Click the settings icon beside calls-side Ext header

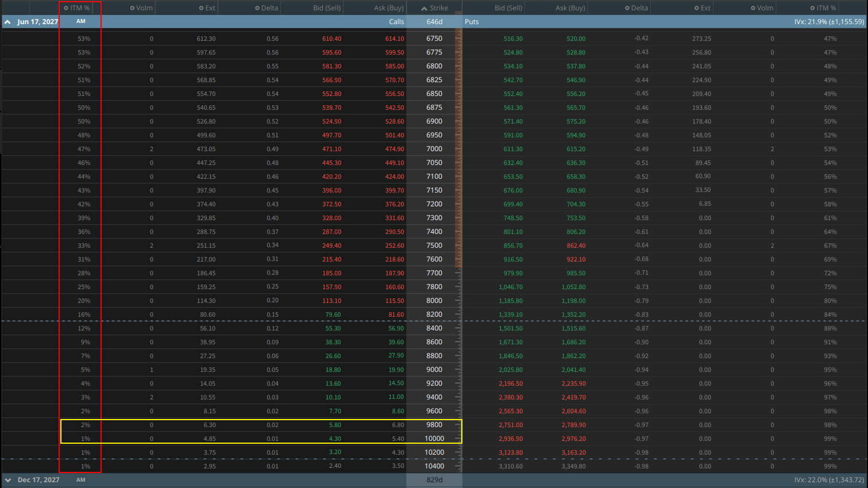[x=201, y=8]
